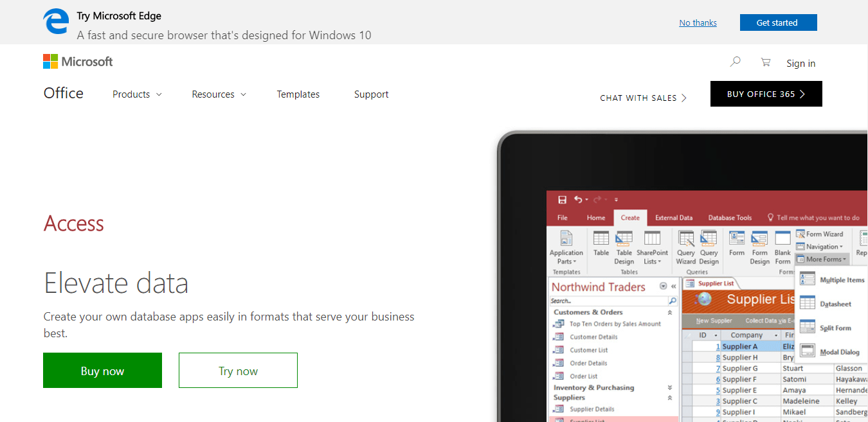This screenshot has height=422, width=868.
Task: Select Application Parts icon in Access ribbon
Action: pos(566,239)
